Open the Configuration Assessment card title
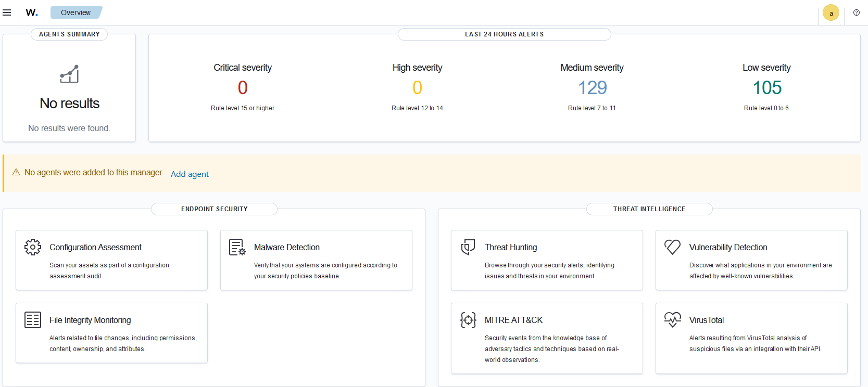 (95, 247)
